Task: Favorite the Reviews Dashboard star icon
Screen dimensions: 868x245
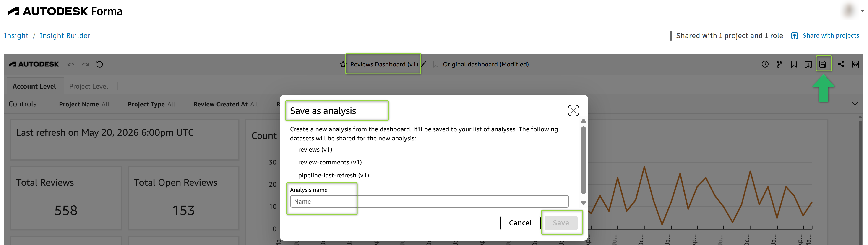Action: tap(343, 64)
